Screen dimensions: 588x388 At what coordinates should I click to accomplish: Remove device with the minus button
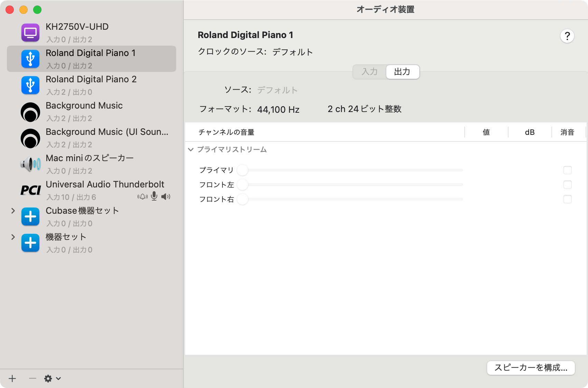pos(32,379)
